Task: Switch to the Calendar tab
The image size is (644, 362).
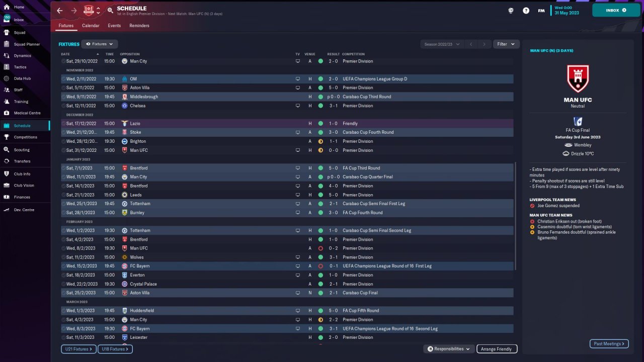Action: [91, 26]
